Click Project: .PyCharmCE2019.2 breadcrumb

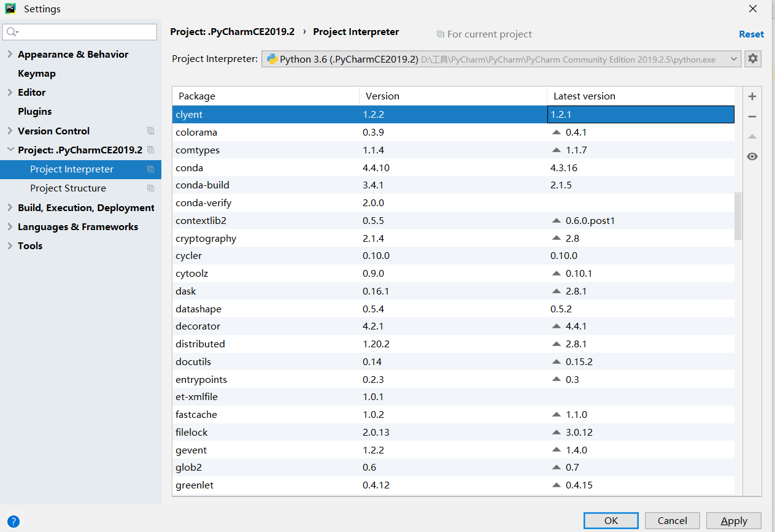(x=233, y=32)
